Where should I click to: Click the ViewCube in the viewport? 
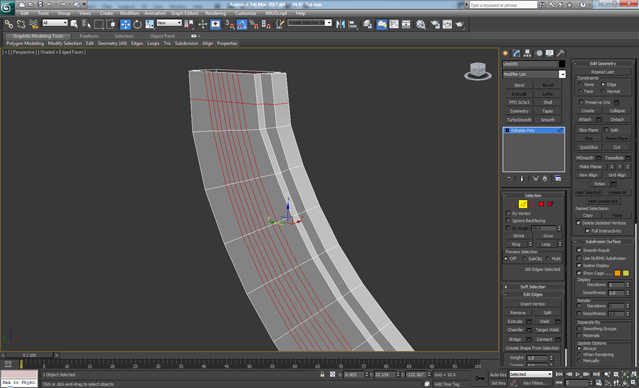tap(478, 71)
